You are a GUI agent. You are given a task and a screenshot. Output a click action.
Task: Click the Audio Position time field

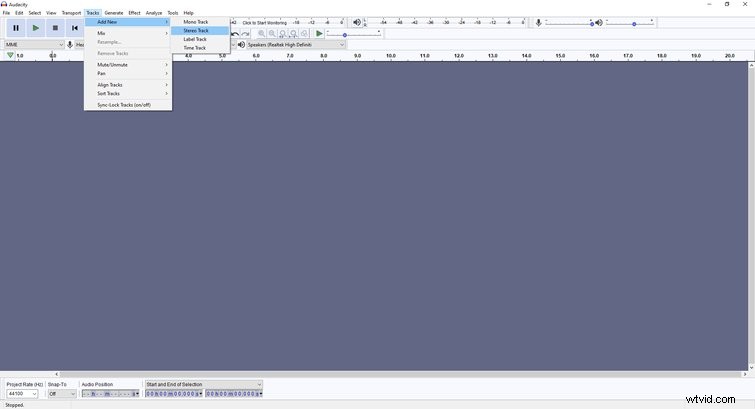pyautogui.click(x=110, y=394)
